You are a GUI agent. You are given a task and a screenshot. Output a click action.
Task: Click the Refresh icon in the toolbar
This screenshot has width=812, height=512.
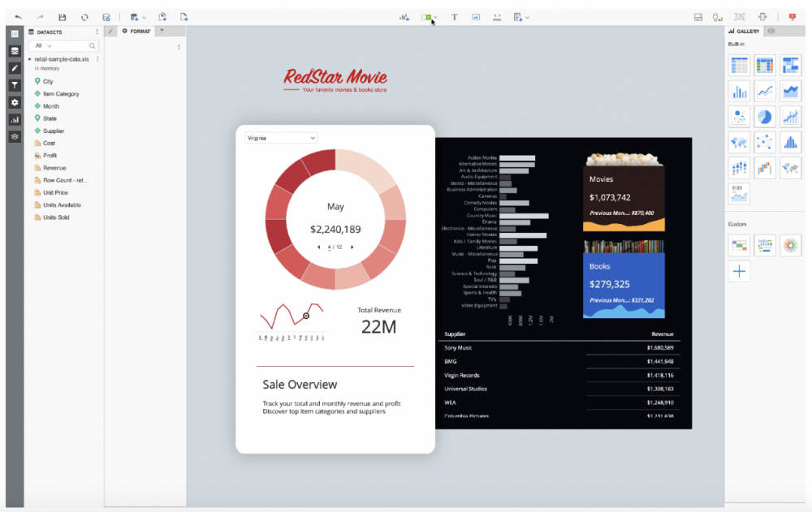pyautogui.click(x=84, y=17)
